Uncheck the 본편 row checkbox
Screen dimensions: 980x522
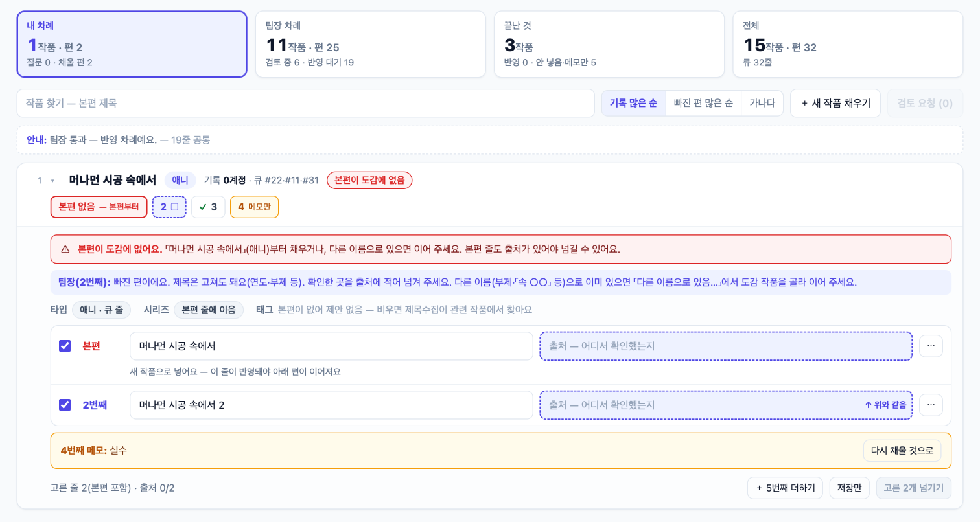(65, 346)
